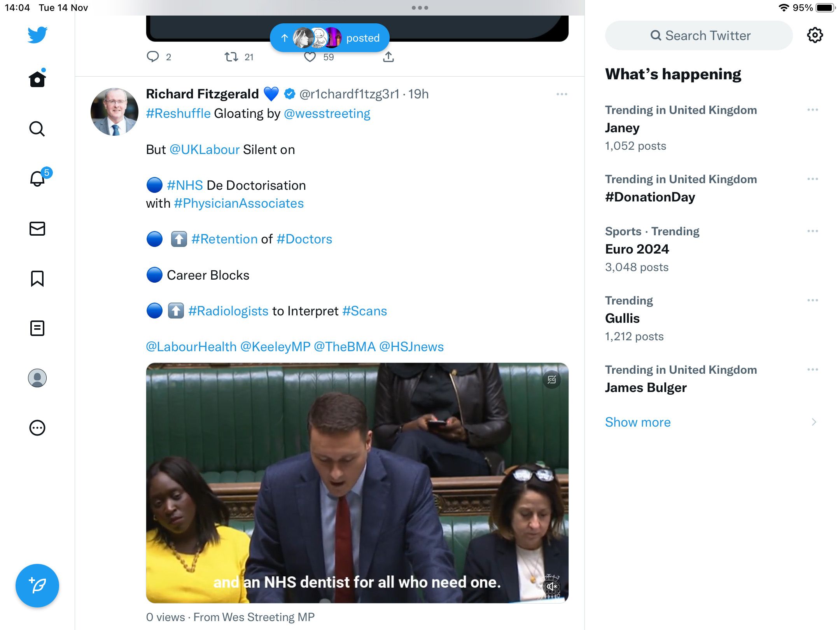
Task: Open options for James Bulger trend
Action: tap(812, 370)
